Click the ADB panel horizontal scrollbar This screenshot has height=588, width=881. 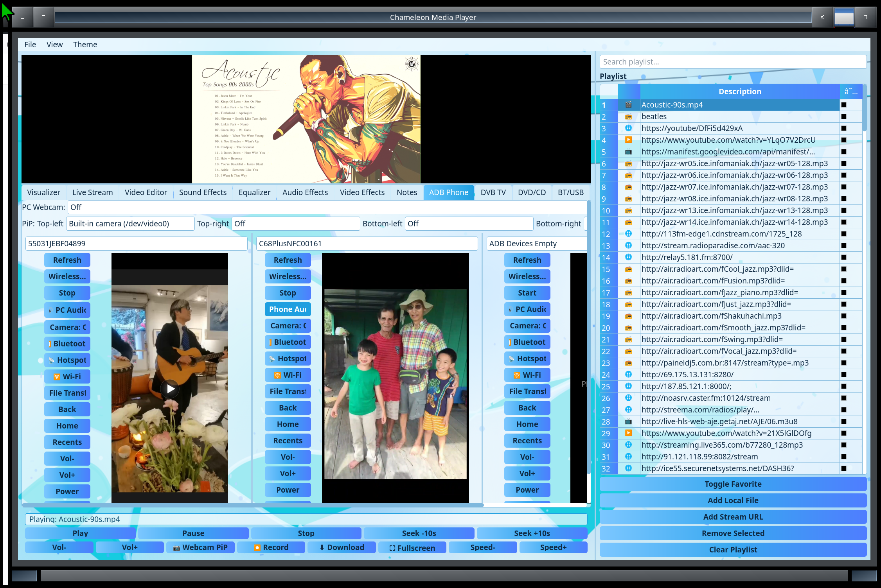[253, 505]
